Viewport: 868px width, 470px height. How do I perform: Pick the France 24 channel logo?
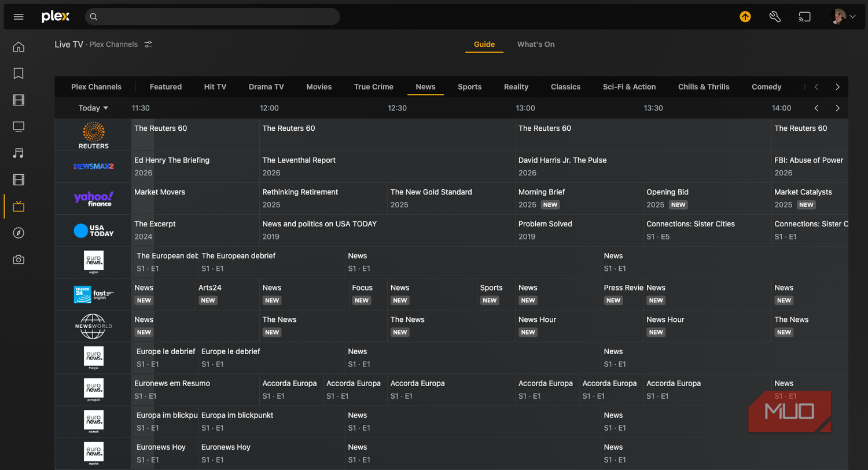pyautogui.click(x=93, y=294)
